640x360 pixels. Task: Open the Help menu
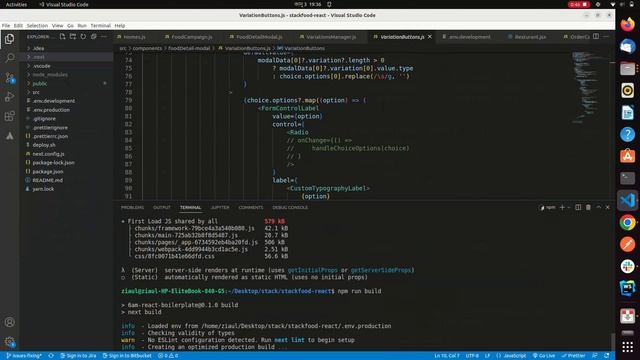pos(120,25)
